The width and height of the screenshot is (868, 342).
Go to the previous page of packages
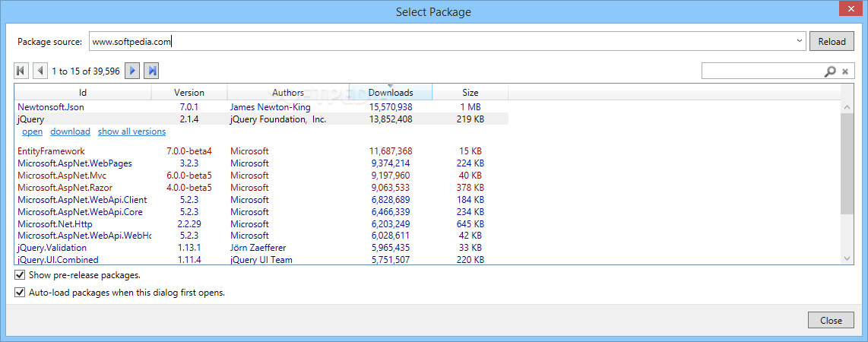coord(40,71)
